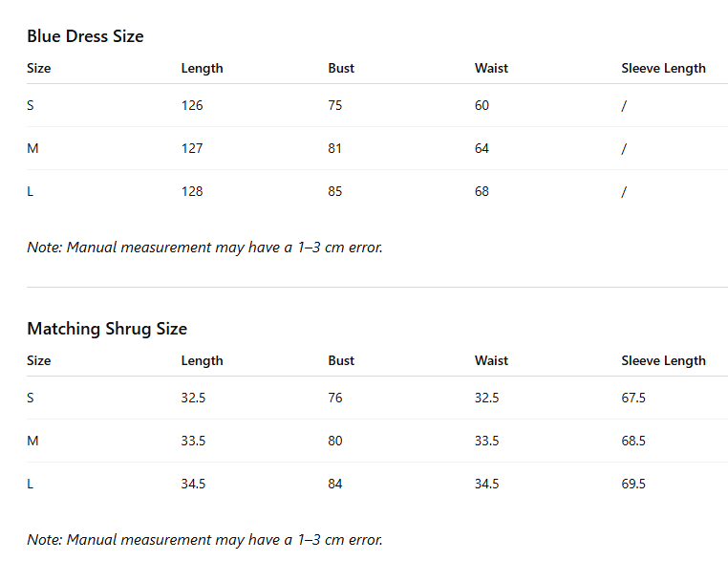This screenshot has width=728, height=561.
Task: Click the 126 length value for dress size S
Action: [x=192, y=105]
